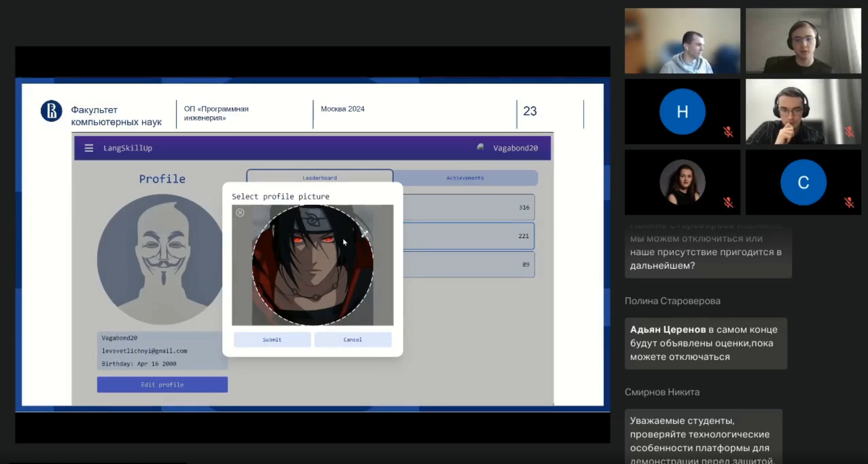This screenshot has width=868, height=464.
Task: Click chat sender name Полина Староверова
Action: coord(672,301)
